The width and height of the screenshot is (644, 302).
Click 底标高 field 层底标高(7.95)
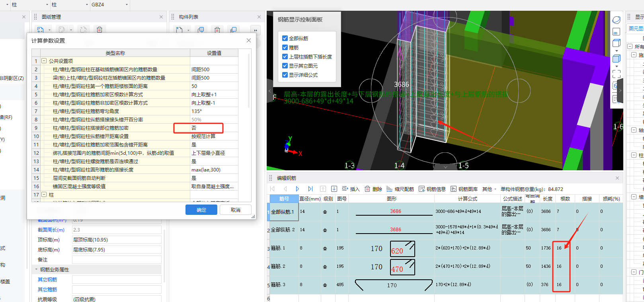117,250
